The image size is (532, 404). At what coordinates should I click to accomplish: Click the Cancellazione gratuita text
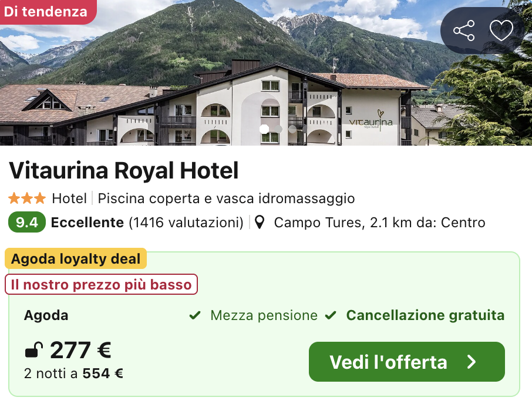pyautogui.click(x=425, y=315)
